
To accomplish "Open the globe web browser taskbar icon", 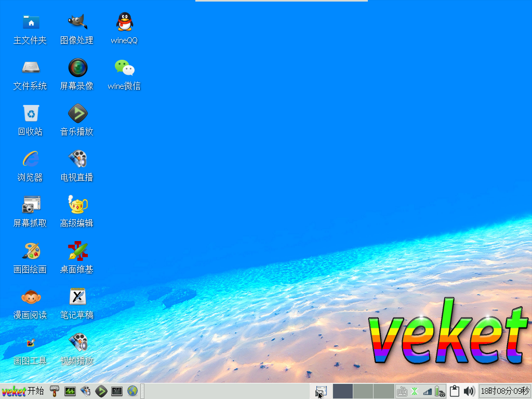I will [132, 391].
